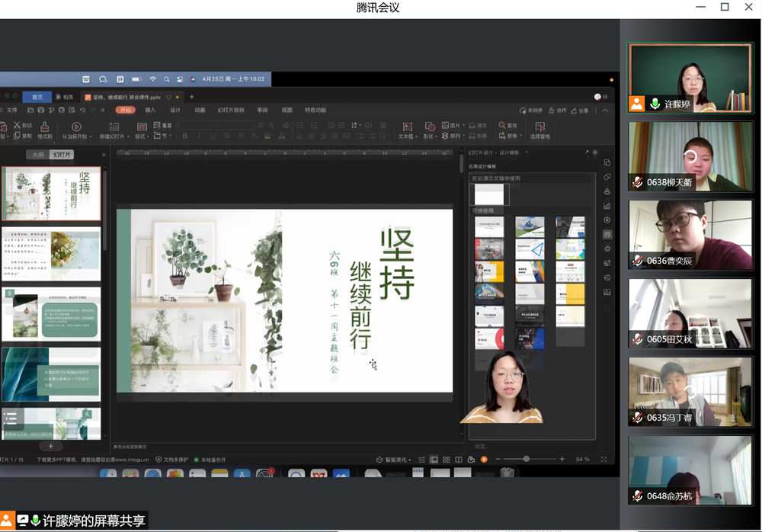
Task: Open Find with the magnifier 查找 icon
Action: [502, 125]
